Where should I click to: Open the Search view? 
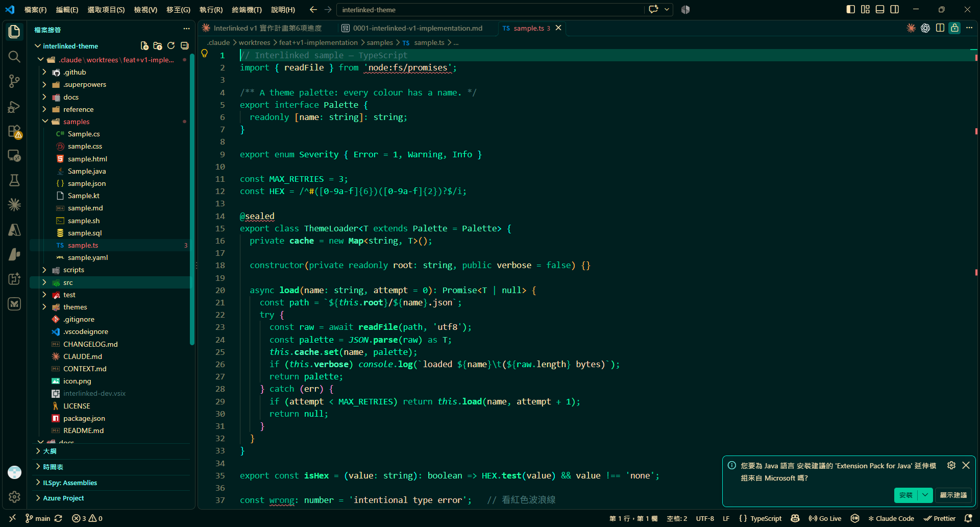[14, 57]
